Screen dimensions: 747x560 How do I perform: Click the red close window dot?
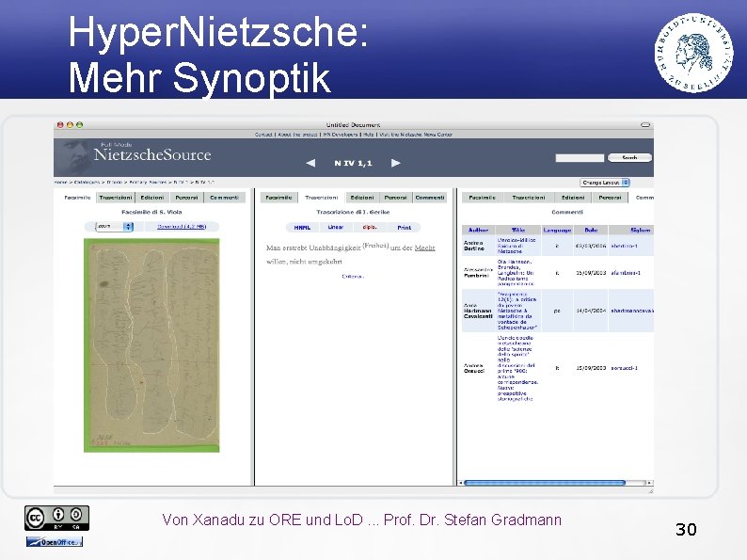pos(60,125)
